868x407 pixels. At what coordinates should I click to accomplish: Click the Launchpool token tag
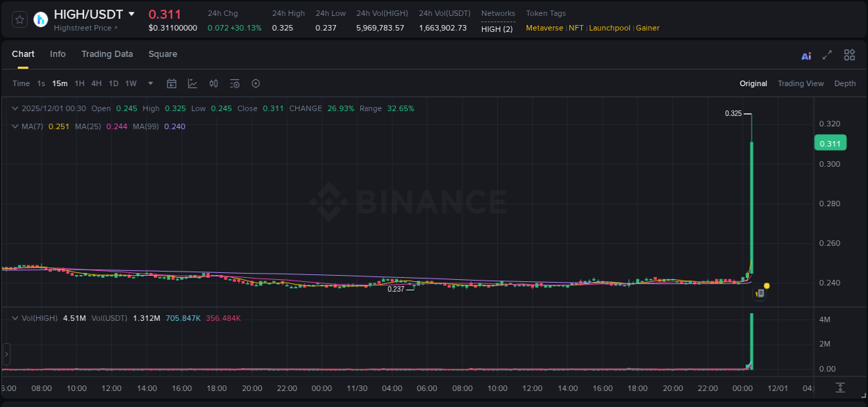(609, 28)
